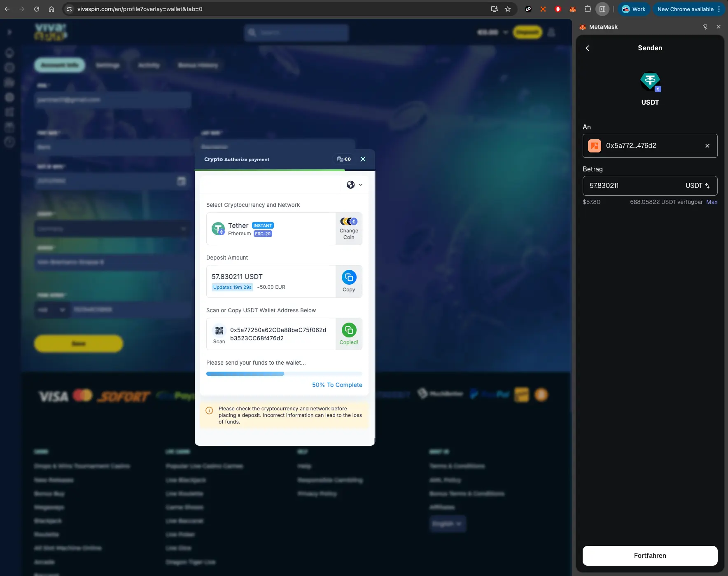Image resolution: width=728 pixels, height=576 pixels.
Task: Unpin the MetaMask side panel
Action: point(705,27)
